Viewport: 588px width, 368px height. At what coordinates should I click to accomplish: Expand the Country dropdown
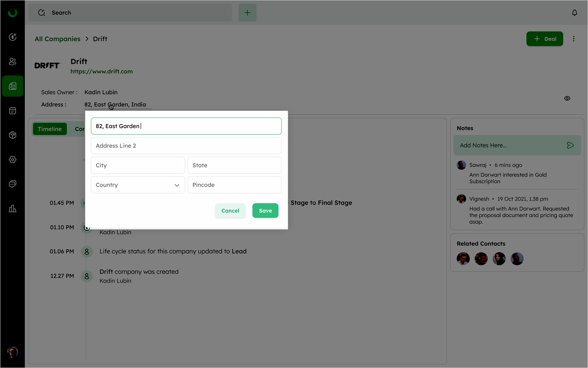click(138, 185)
